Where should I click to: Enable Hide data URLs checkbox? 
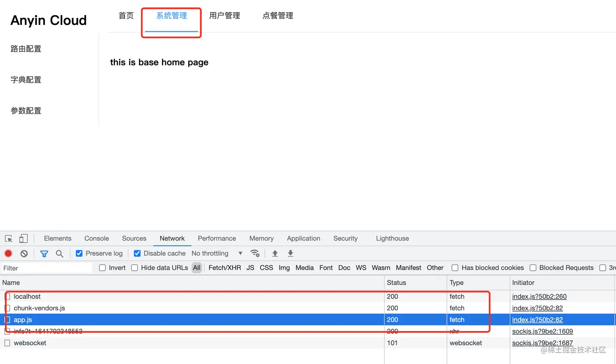click(134, 268)
